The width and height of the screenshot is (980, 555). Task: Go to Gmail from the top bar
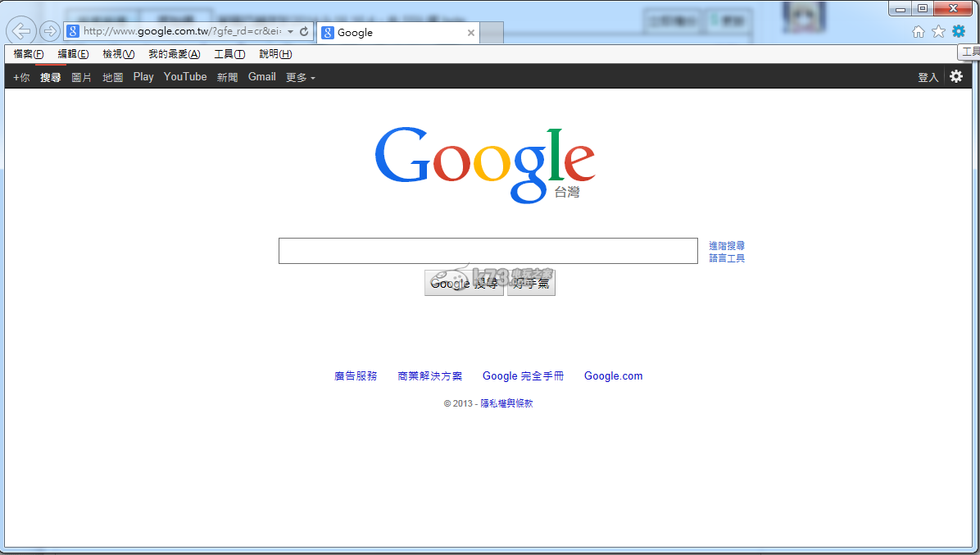(x=261, y=76)
